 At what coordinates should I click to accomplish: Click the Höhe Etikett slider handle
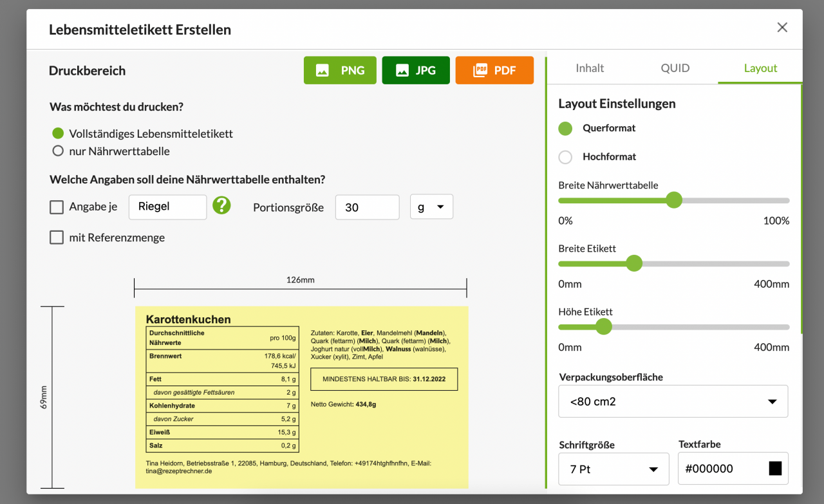[604, 327]
